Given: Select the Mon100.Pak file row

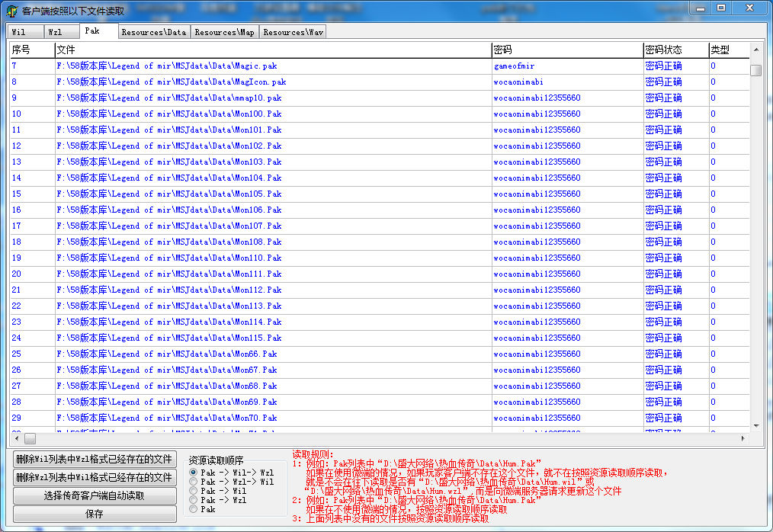Looking at the screenshot, I should 380,114.
